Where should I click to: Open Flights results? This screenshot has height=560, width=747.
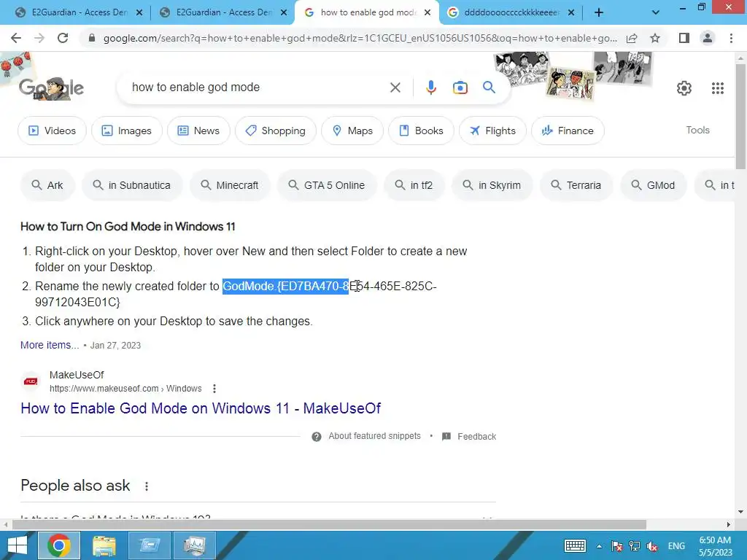pyautogui.click(x=492, y=131)
